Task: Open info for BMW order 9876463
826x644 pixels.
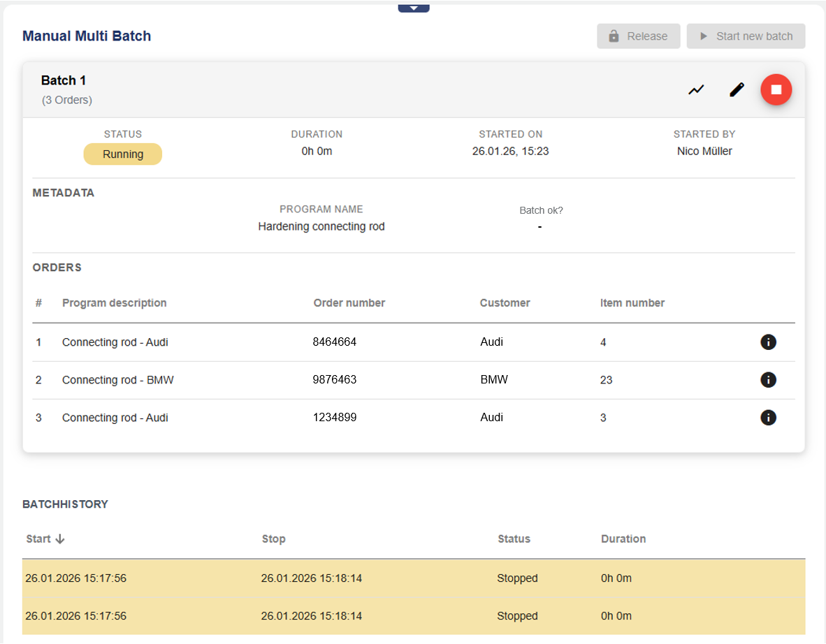Action: [x=768, y=380]
